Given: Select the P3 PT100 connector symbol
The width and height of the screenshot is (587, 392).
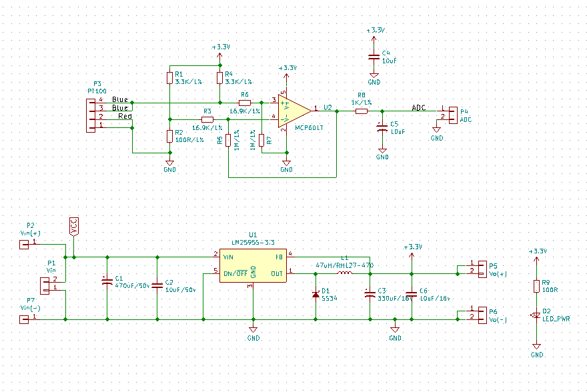Looking at the screenshot, I should point(91,115).
